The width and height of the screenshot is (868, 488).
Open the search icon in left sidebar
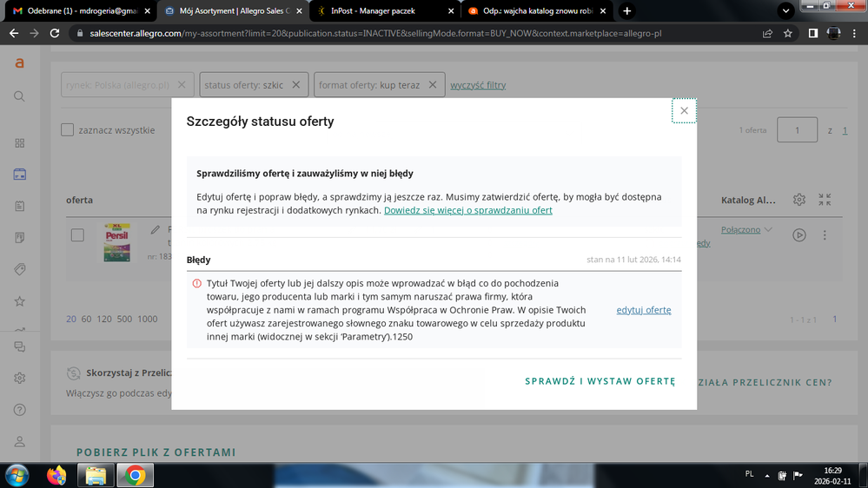pyautogui.click(x=19, y=96)
